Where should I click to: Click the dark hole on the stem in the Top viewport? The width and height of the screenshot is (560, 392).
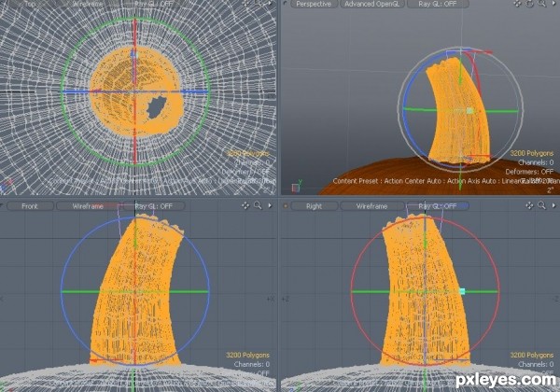pos(156,107)
